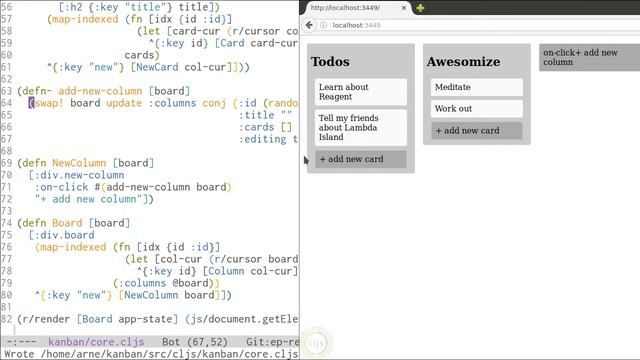Click the browser back arrow button
This screenshot has width=640, height=360.
309,25
